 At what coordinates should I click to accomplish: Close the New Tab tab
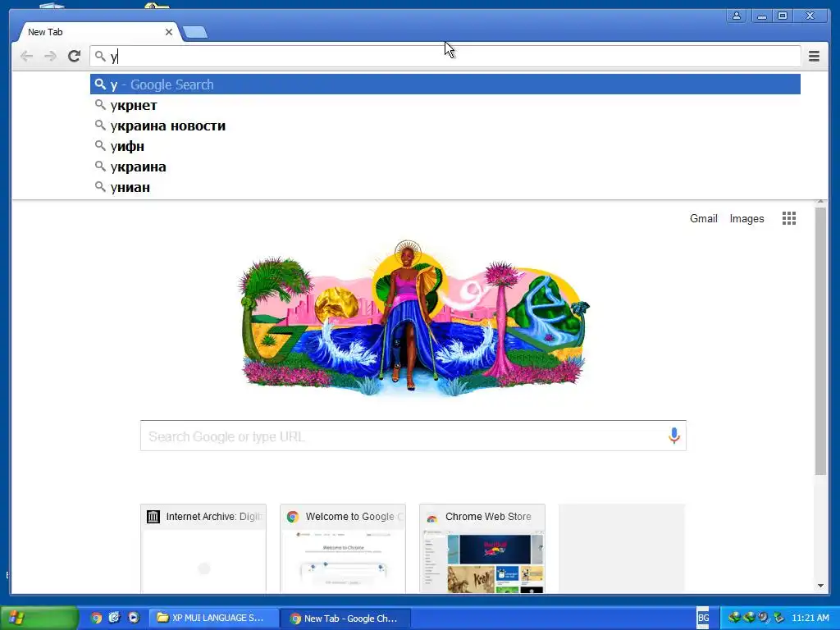tap(169, 32)
